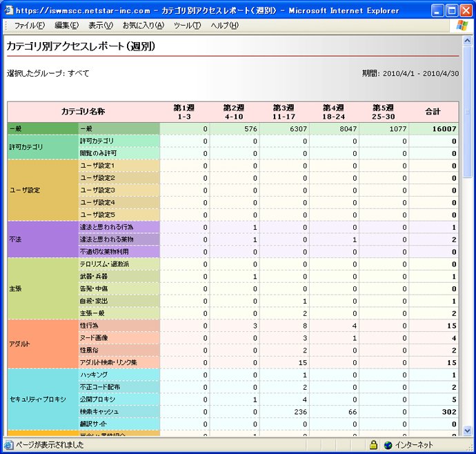The width and height of the screenshot is (476, 454).
Task: Open the ツール(T) menu
Action: coord(187,26)
